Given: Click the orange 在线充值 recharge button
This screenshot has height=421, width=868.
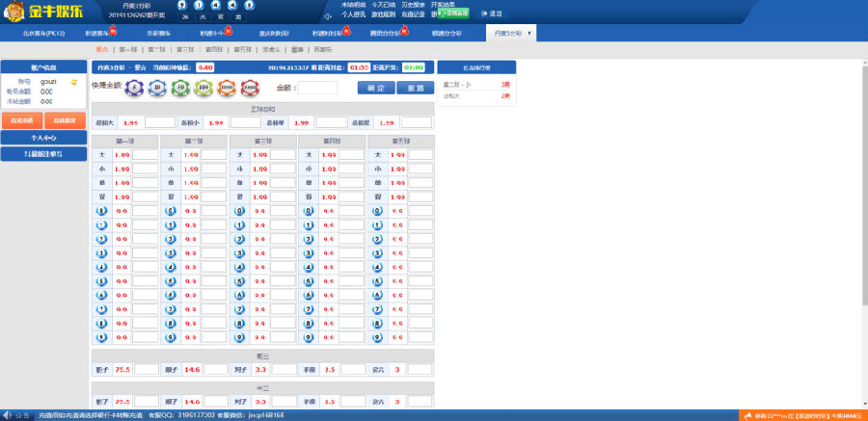Looking at the screenshot, I should (22, 120).
